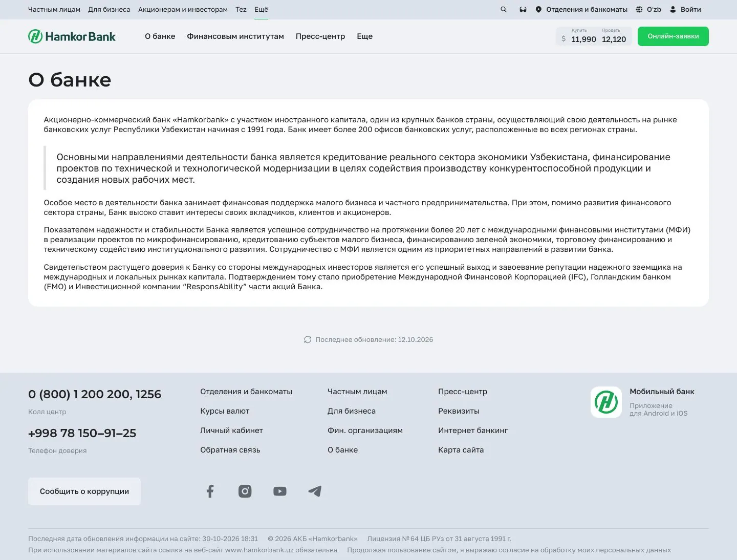Open the Обратная связь link
Screen dimensions: 737x560
pyautogui.click(x=230, y=450)
